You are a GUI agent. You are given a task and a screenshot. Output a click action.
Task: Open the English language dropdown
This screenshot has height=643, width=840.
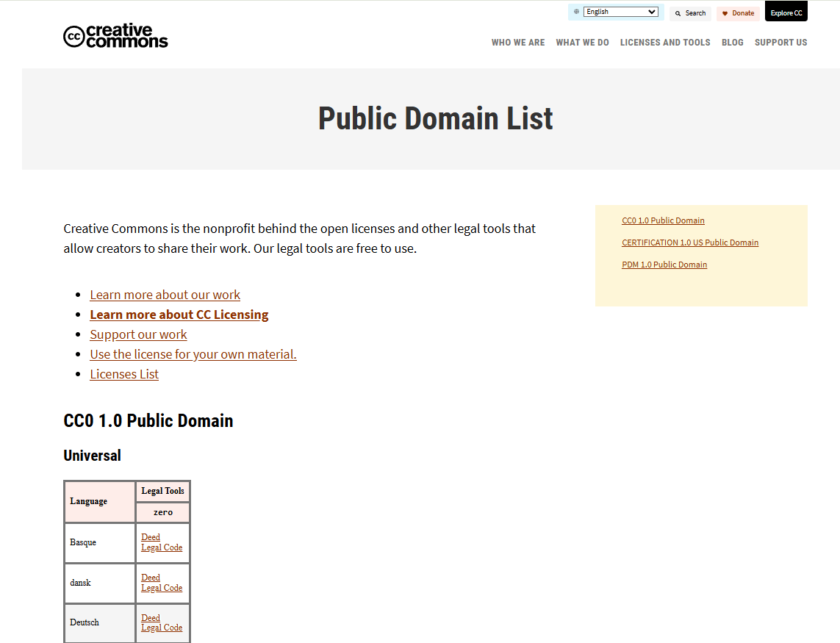coord(620,12)
